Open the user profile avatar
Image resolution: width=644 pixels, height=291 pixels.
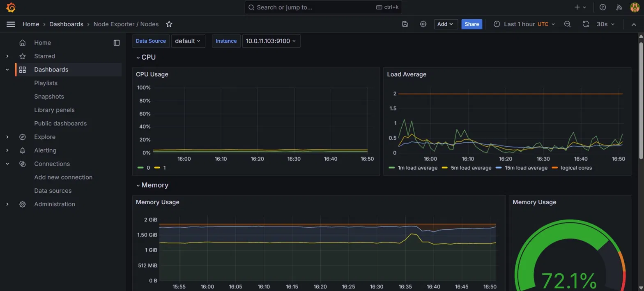click(x=635, y=7)
